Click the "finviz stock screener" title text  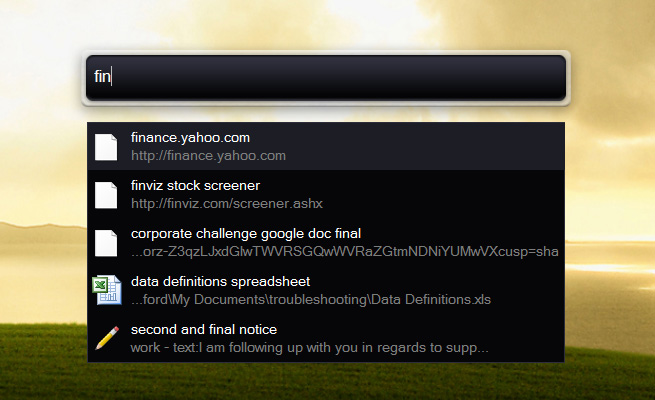[x=195, y=185]
